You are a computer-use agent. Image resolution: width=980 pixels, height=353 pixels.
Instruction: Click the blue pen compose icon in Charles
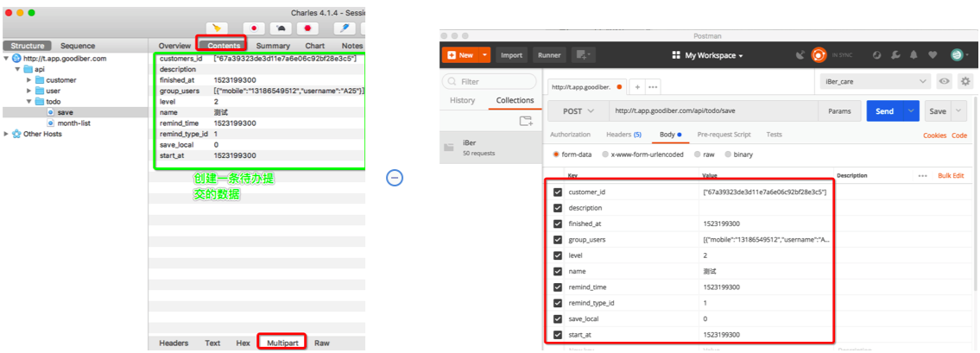click(x=345, y=28)
